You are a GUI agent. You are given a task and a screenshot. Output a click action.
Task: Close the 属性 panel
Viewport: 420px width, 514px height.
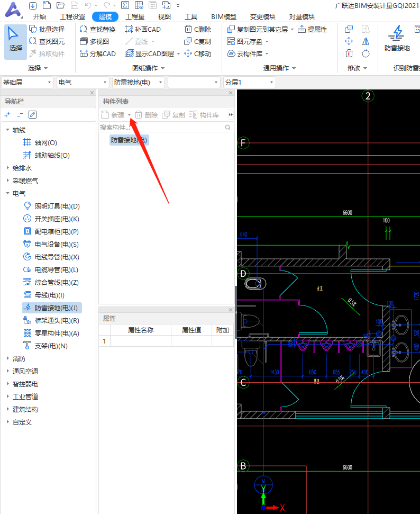pos(230,310)
